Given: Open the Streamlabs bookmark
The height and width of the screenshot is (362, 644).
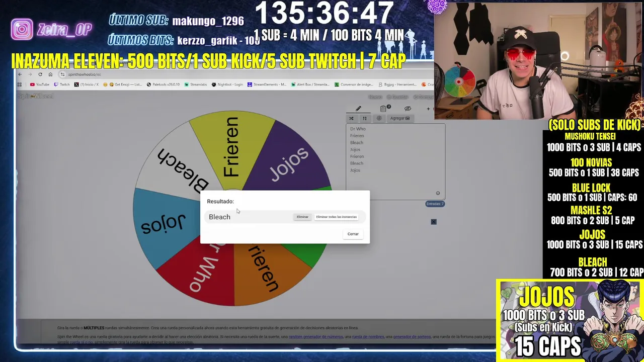Looking at the screenshot, I should pos(196,84).
